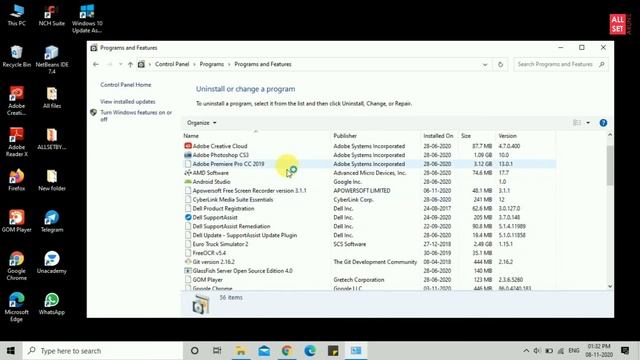Viewport: 640px width, 360px height.
Task: Select Apowersoft Free Screen Recorder entry
Action: 369,191
